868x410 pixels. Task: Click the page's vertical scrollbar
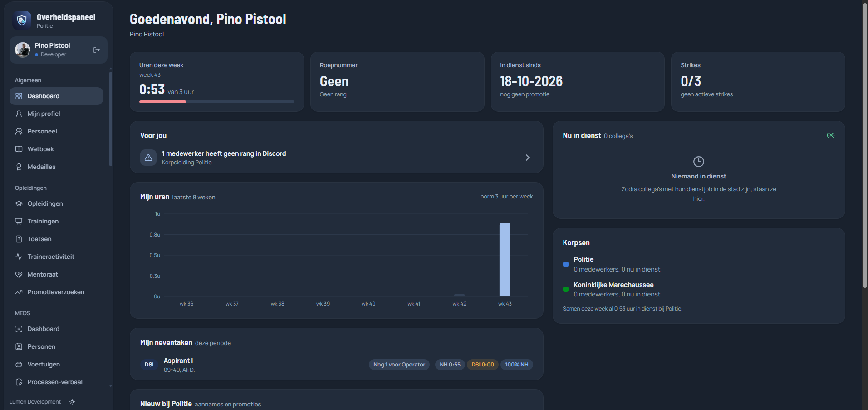tap(865, 145)
